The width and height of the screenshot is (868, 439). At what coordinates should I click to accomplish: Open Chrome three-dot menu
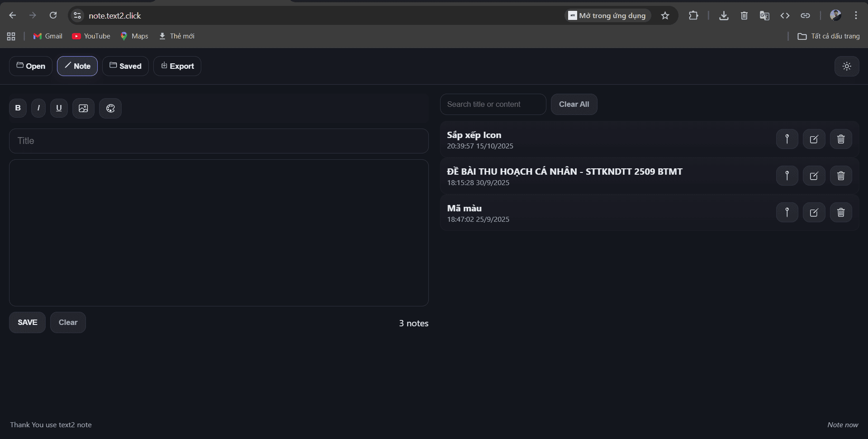click(x=855, y=16)
